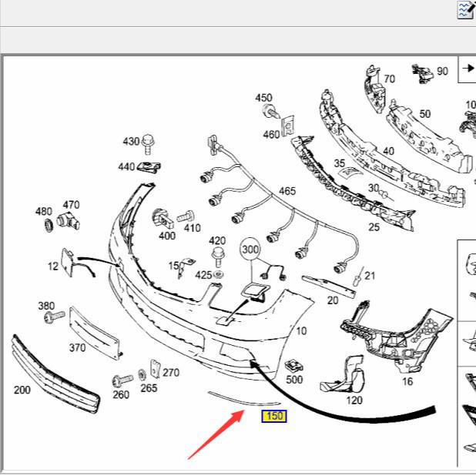Select bracket part number 16
Viewport: 476px width, 476px height.
[x=407, y=381]
